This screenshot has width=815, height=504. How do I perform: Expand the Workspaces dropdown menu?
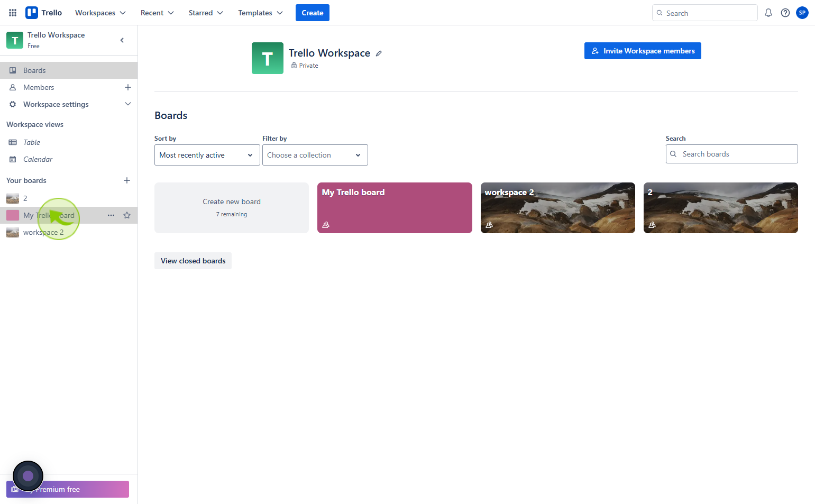(x=100, y=13)
